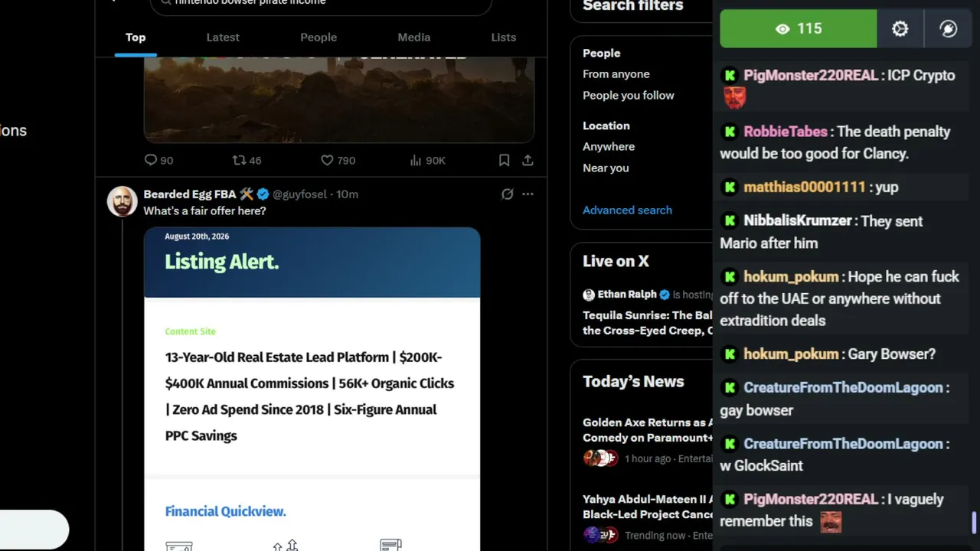Click the avatar cluster under the Golden Axe news
Viewport: 980px width, 551px height.
coord(601,458)
